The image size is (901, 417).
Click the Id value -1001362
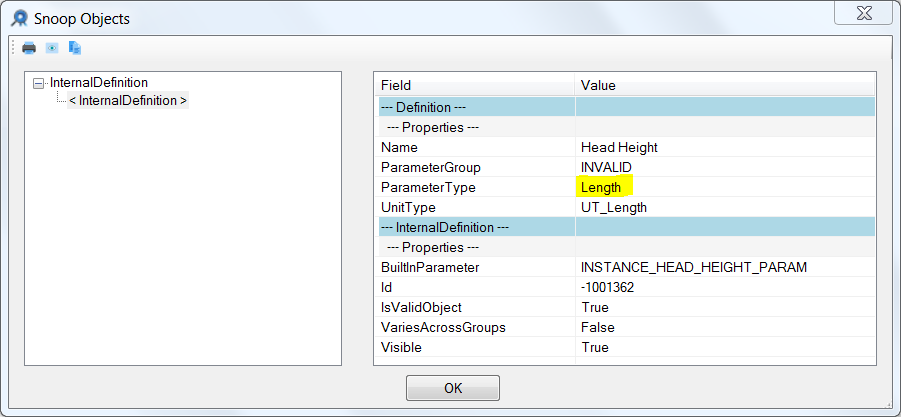(x=607, y=287)
